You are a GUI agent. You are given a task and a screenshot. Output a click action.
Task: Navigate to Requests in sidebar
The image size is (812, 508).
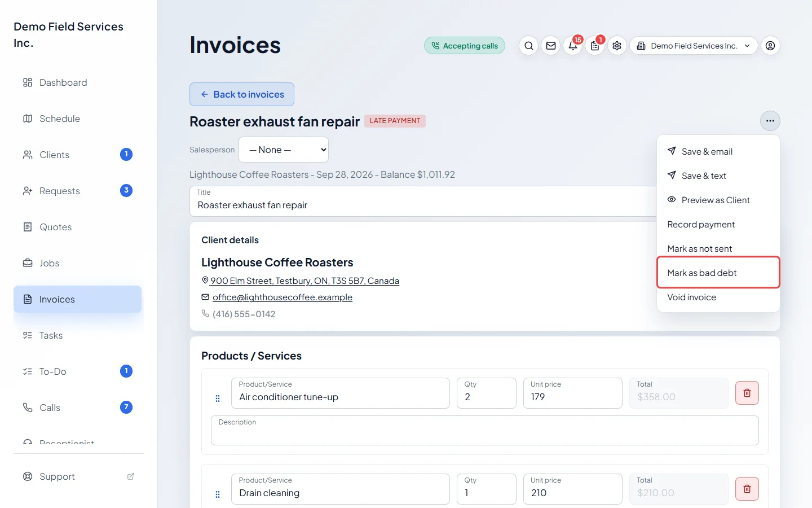click(x=78, y=191)
